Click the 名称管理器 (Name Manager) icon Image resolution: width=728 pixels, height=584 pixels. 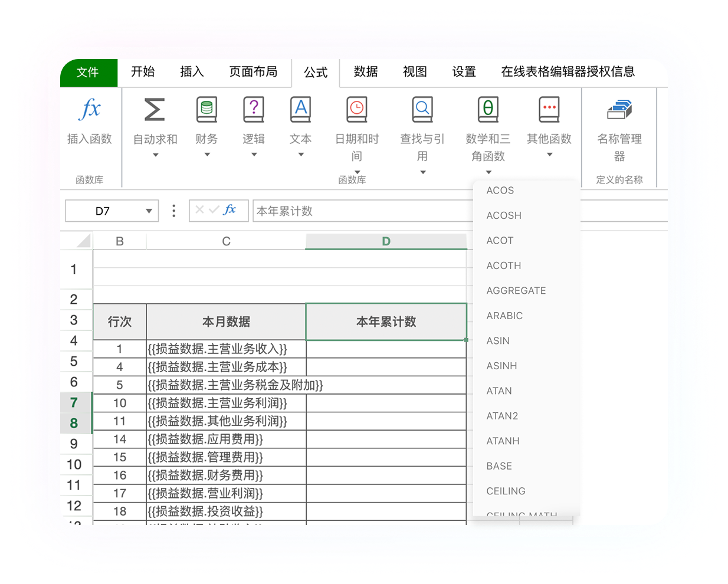tap(619, 109)
